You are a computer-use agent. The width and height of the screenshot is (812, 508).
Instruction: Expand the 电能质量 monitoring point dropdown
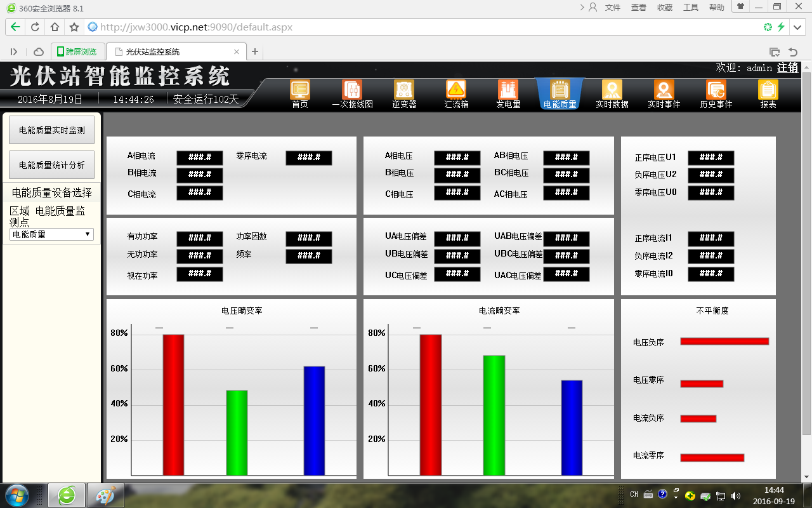(x=52, y=234)
